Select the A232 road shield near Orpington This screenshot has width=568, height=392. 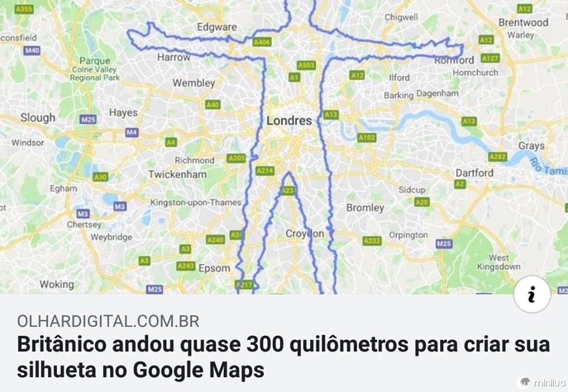pos(372,241)
